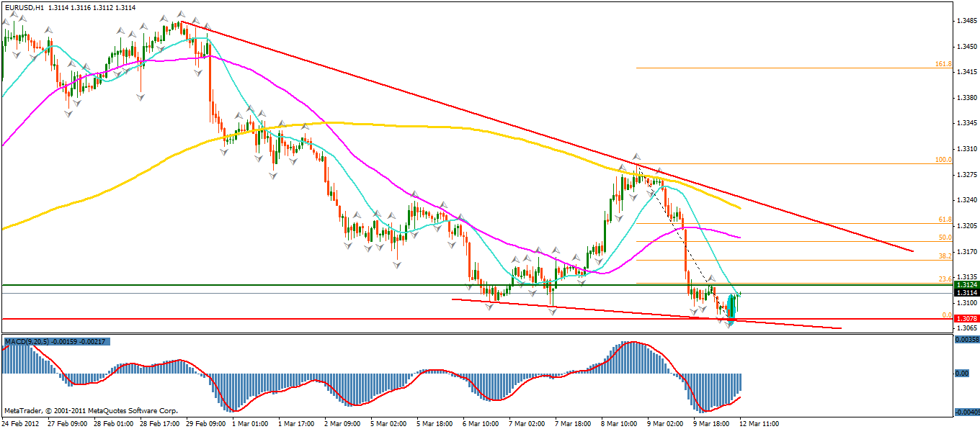Click the 23.6 Fibonacci retracement label
Screen dimensions: 980x429
coord(945,279)
